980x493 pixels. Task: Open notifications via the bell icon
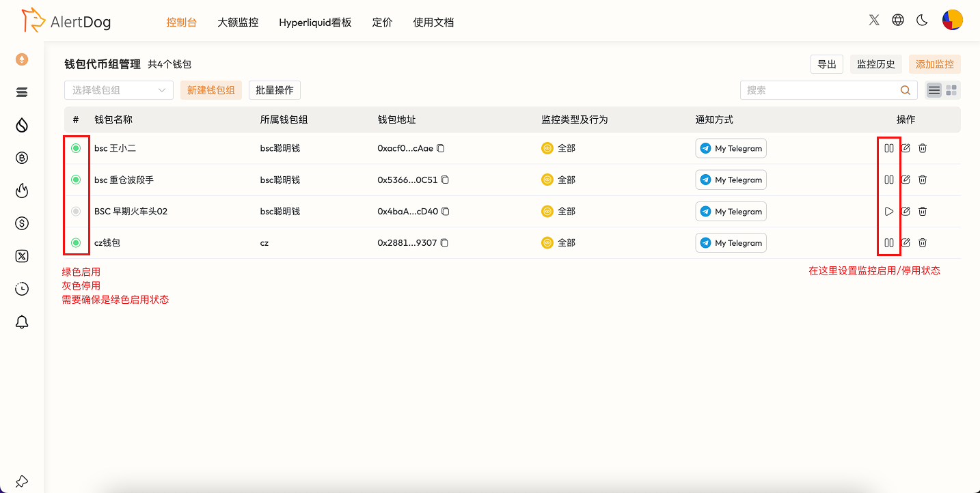pyautogui.click(x=21, y=322)
